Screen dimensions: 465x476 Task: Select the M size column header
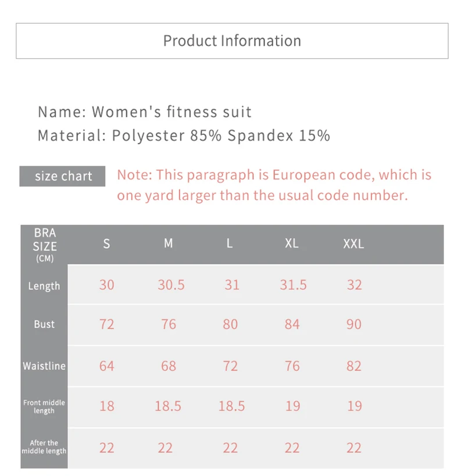169,243
